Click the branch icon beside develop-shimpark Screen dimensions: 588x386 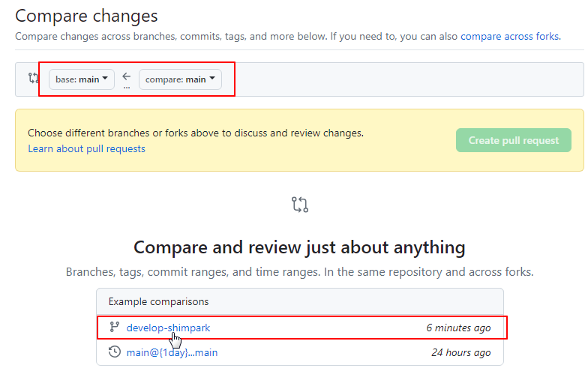114,327
